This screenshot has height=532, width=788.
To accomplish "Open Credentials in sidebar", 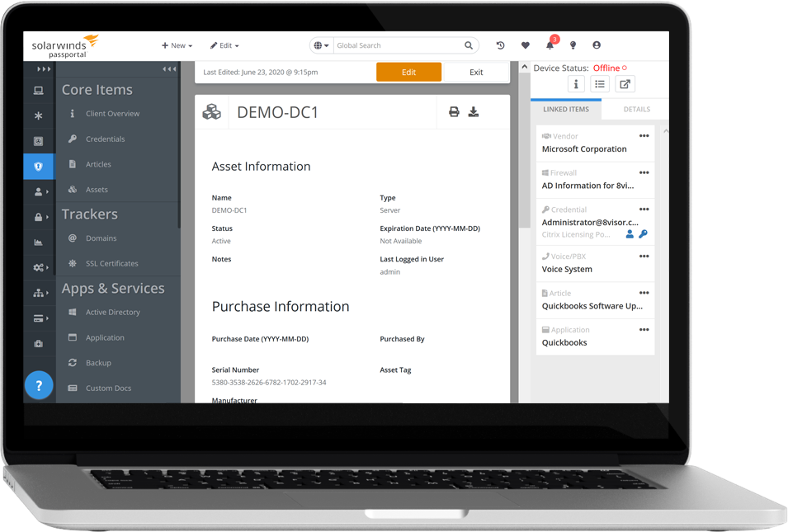I will tap(105, 139).
